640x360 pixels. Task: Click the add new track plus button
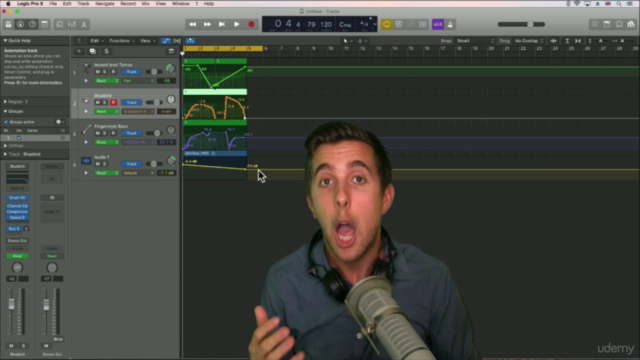[x=79, y=51]
